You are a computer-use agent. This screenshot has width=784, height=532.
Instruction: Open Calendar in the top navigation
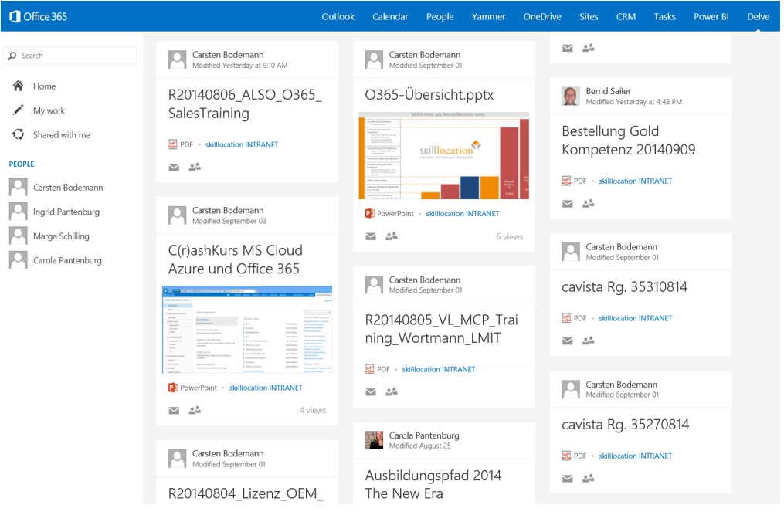pos(390,16)
